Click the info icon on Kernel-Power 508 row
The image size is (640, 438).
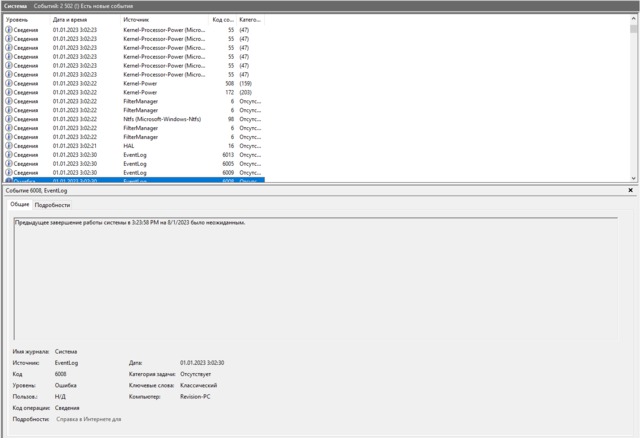pos(9,83)
